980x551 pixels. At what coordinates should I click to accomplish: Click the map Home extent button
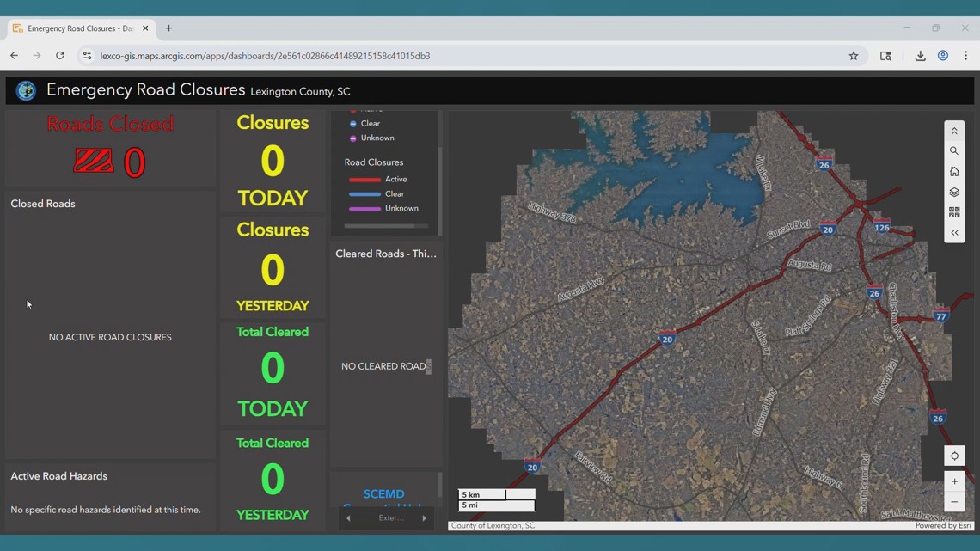pos(954,172)
